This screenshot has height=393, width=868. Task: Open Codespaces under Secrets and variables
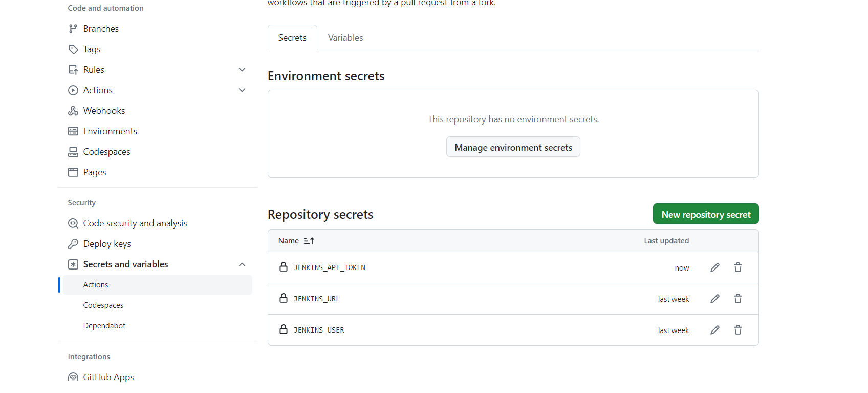pos(157,305)
